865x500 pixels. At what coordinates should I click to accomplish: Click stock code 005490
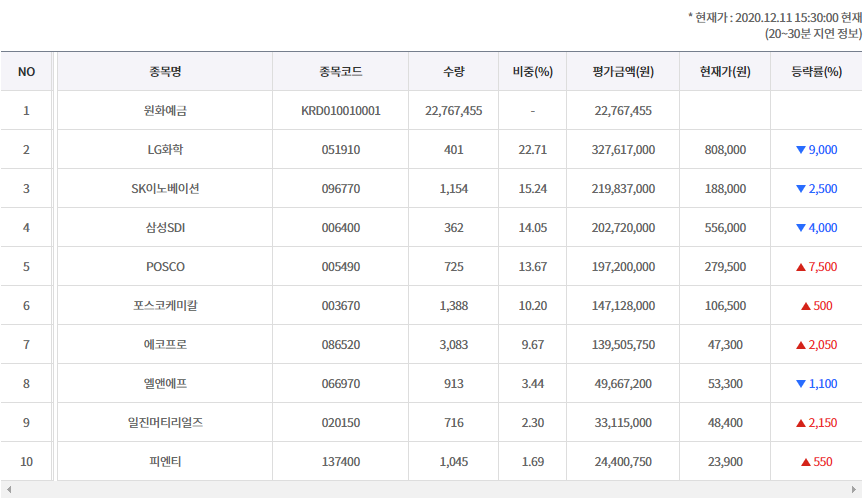(x=340, y=267)
